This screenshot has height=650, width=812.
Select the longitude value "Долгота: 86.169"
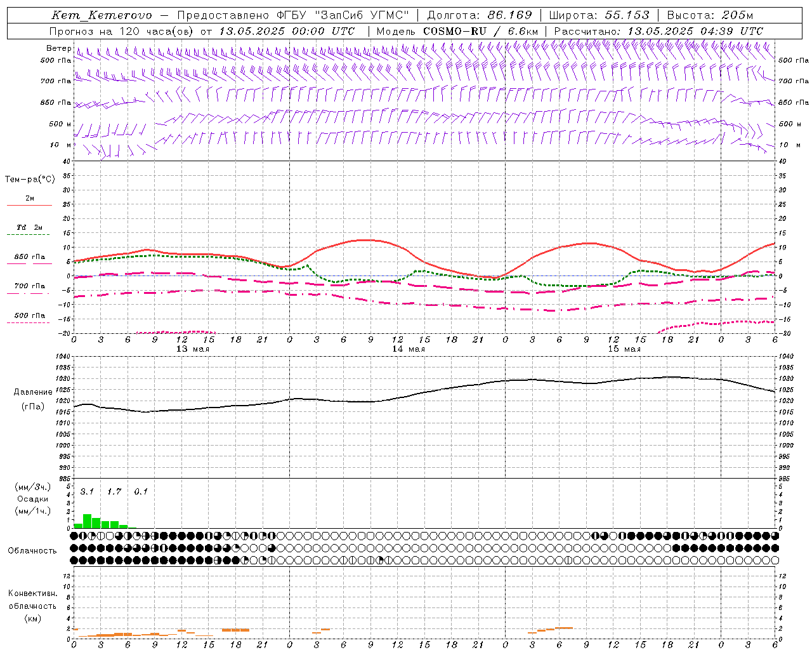coord(480,15)
